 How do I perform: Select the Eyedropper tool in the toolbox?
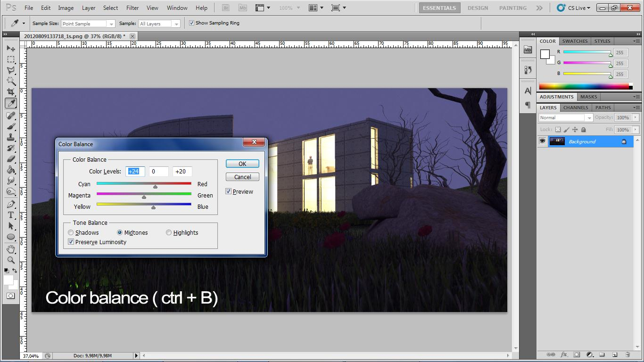coord(11,103)
